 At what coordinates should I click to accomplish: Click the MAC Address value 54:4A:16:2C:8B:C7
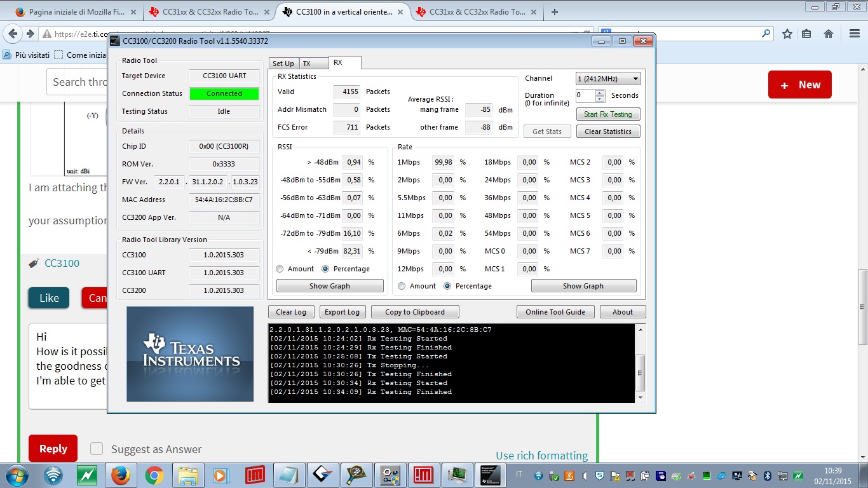224,200
